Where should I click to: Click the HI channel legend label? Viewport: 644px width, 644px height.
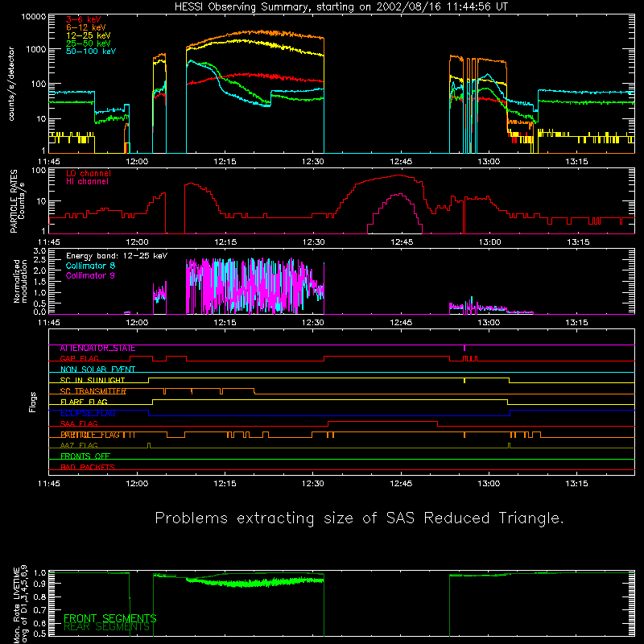click(87, 182)
